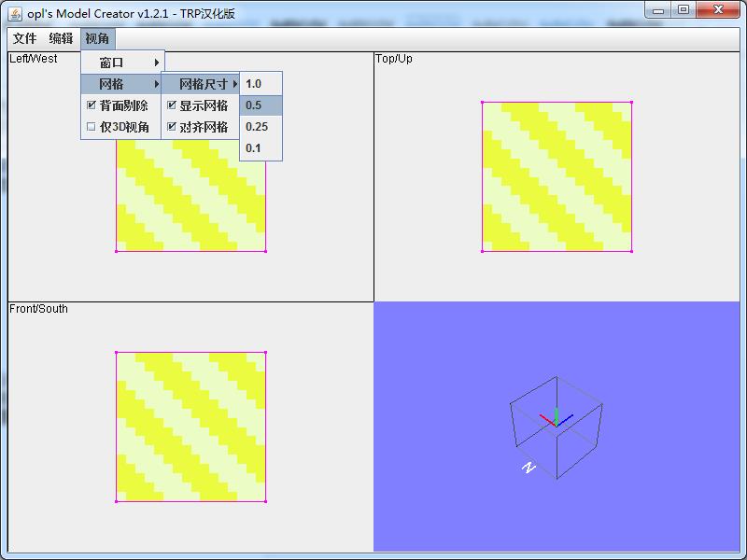This screenshot has height=560, width=747.
Task: Open the 网格尺寸 submenu
Action: (202, 84)
